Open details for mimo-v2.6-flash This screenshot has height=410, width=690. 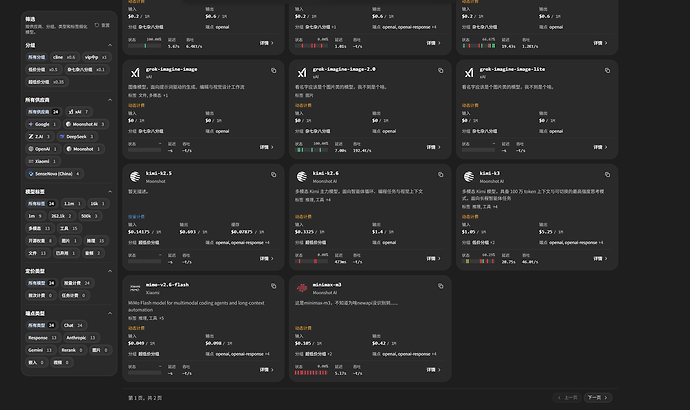[x=266, y=370]
